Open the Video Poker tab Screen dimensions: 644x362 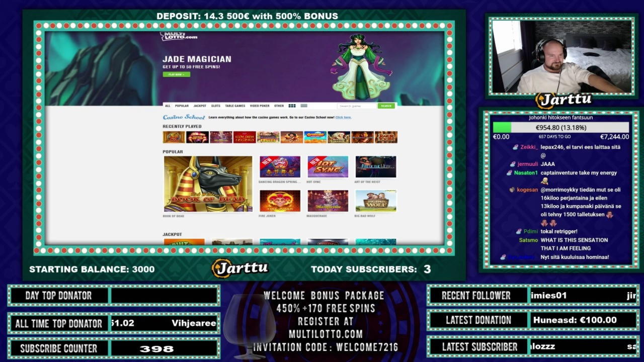[x=260, y=106]
